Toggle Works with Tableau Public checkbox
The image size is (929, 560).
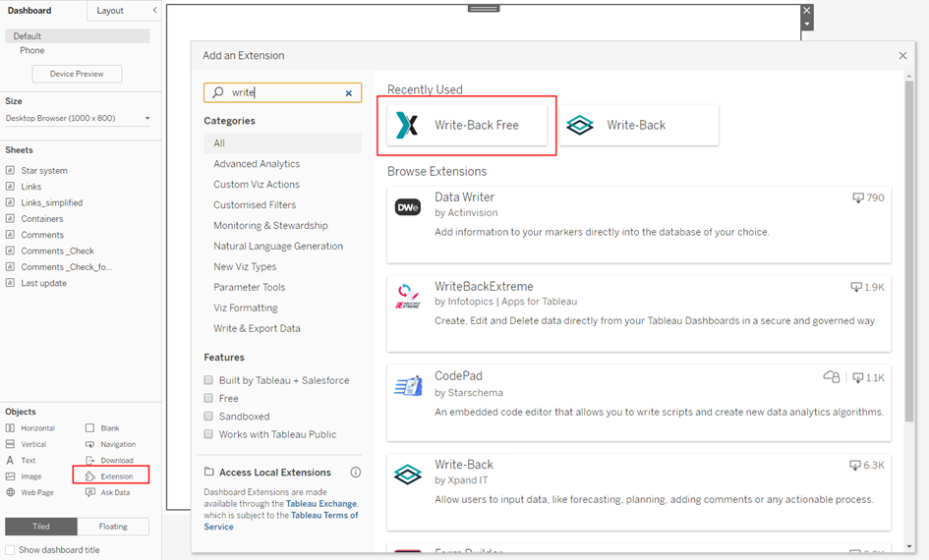[x=208, y=434]
